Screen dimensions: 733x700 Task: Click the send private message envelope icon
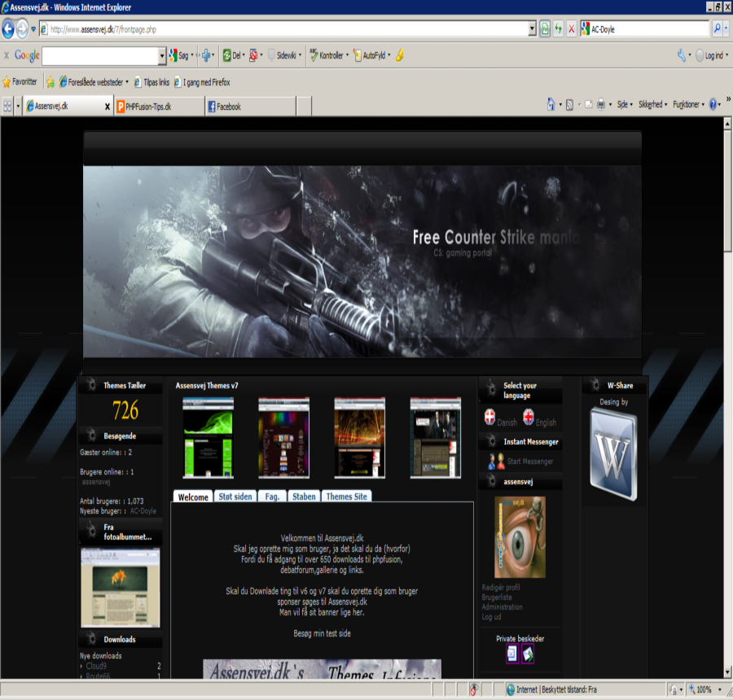(528, 654)
